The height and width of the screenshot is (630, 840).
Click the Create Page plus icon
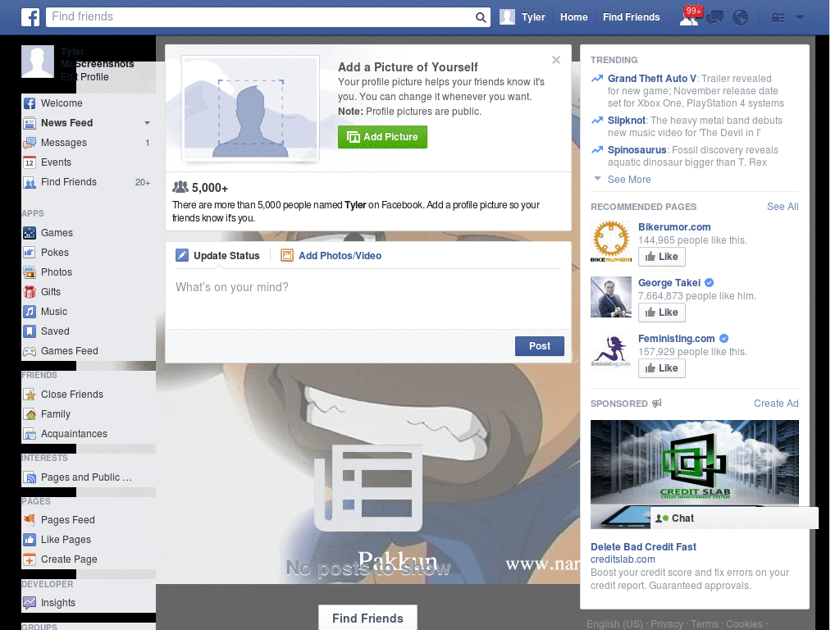tap(30, 559)
